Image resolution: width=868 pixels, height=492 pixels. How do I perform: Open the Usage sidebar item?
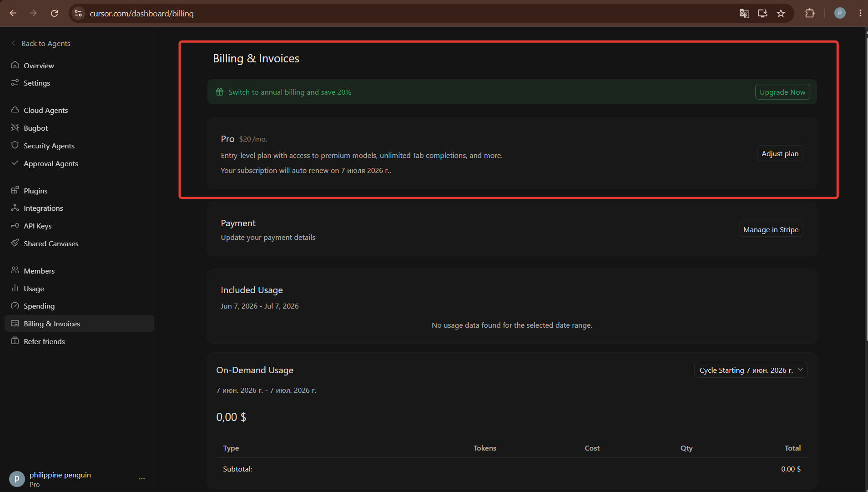(x=79, y=289)
